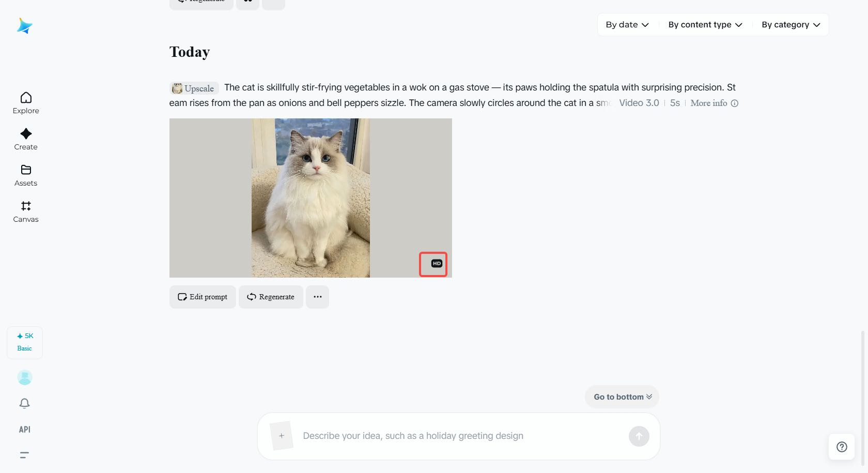
Task: Click the Today heading
Action: click(x=190, y=52)
